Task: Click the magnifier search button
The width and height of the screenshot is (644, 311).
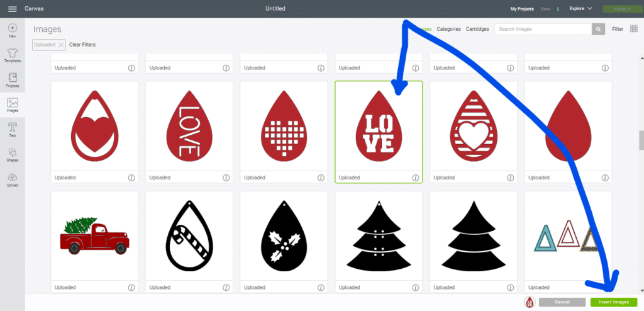Action: pyautogui.click(x=597, y=29)
